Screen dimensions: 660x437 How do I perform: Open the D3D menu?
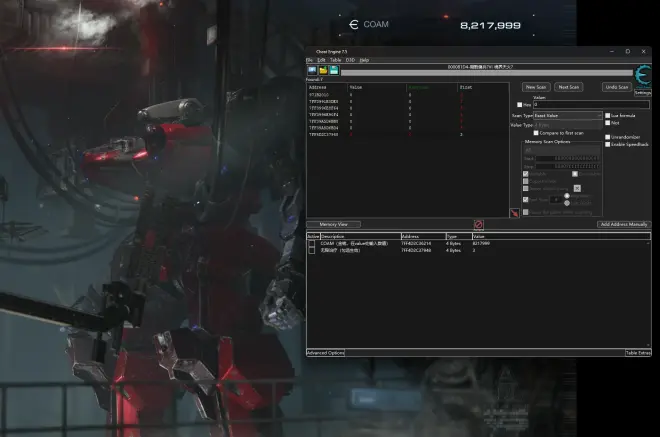(350, 60)
